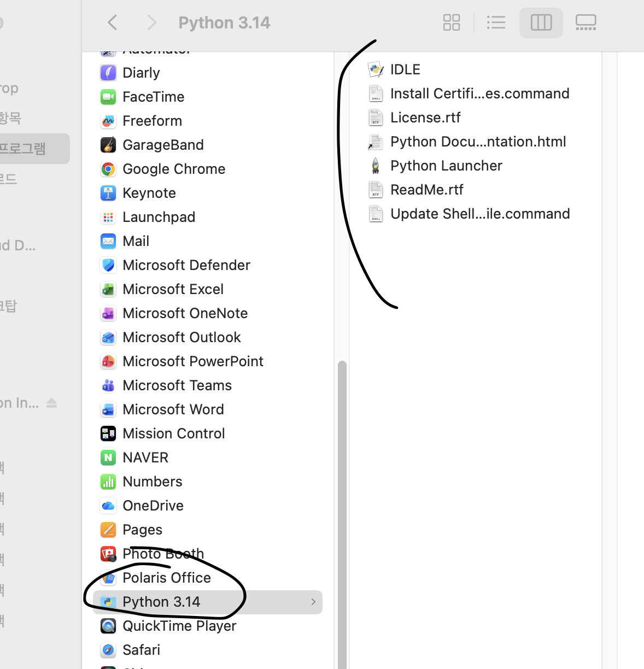Select Microsoft Teams name text
This screenshot has width=644, height=669.
pyautogui.click(x=177, y=385)
